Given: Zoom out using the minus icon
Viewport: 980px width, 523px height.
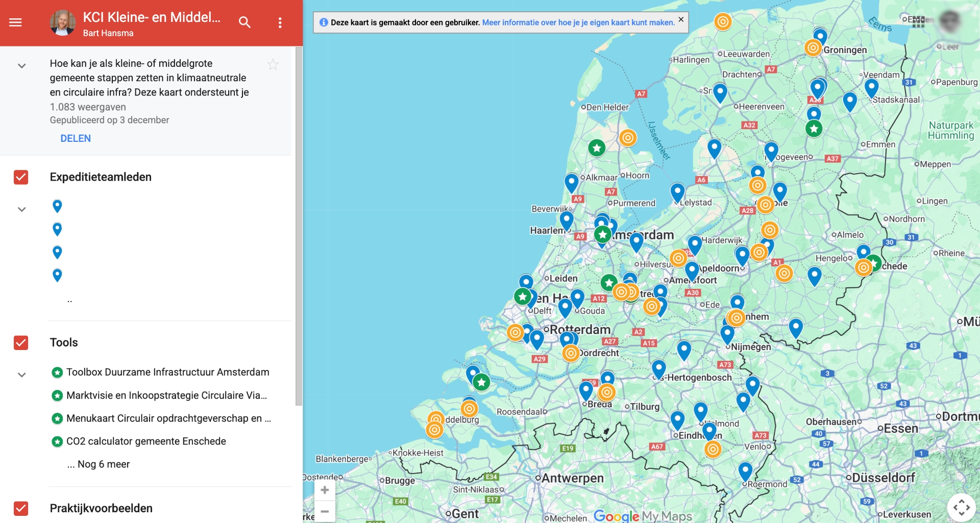Looking at the screenshot, I should click(x=325, y=511).
